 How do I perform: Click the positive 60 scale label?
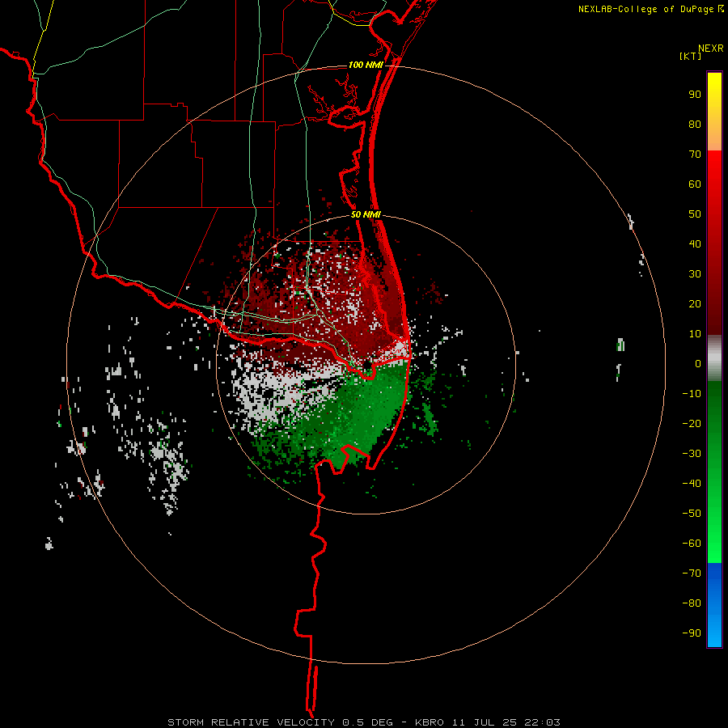point(695,184)
